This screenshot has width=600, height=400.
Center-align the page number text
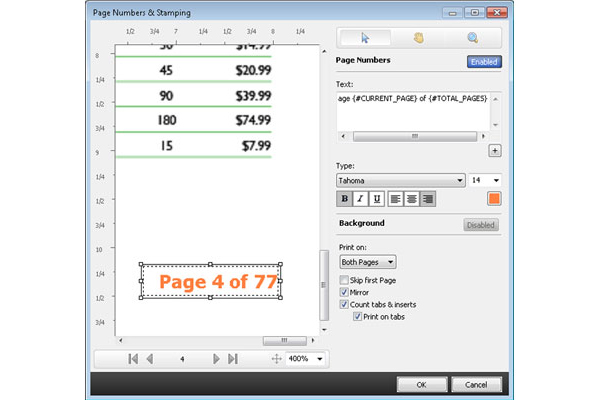[x=412, y=199]
